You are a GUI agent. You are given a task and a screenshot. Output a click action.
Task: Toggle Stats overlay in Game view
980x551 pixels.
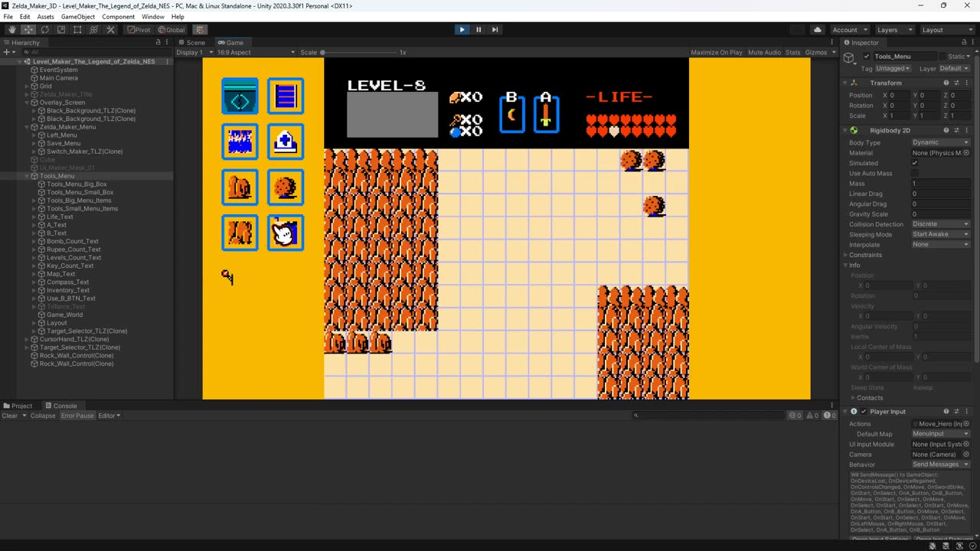[792, 53]
